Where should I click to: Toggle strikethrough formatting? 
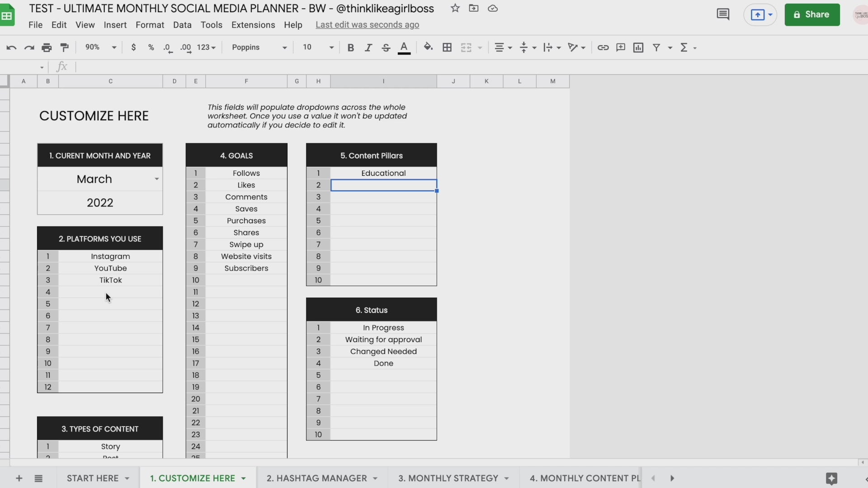(x=386, y=47)
